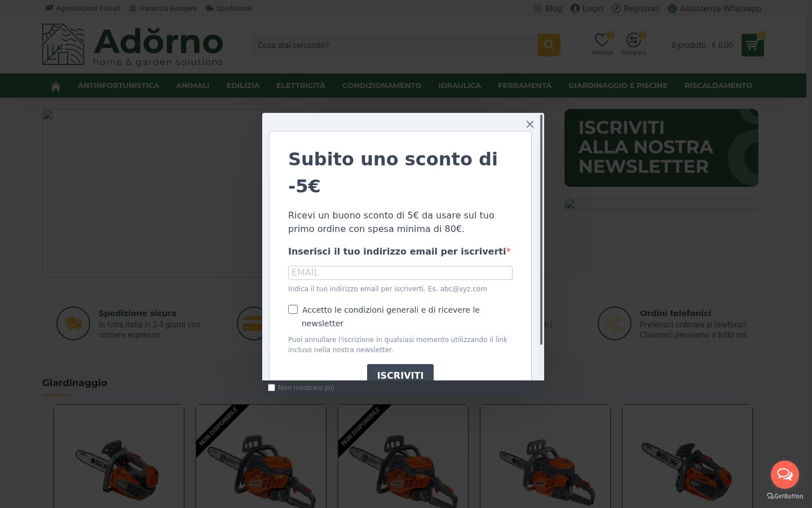Open Agevolazioni Fiscali link
Viewport: 812px width, 508px height.
pyautogui.click(x=83, y=8)
